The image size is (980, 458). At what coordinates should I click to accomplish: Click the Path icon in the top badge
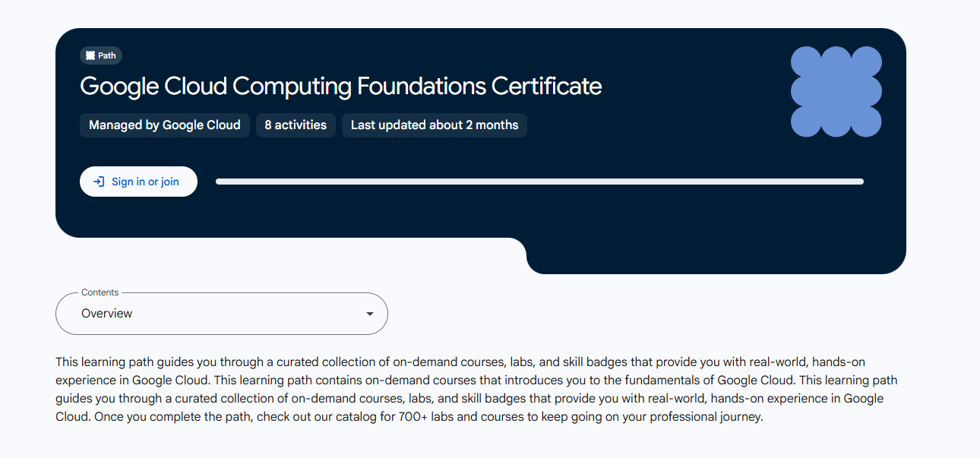click(x=90, y=55)
